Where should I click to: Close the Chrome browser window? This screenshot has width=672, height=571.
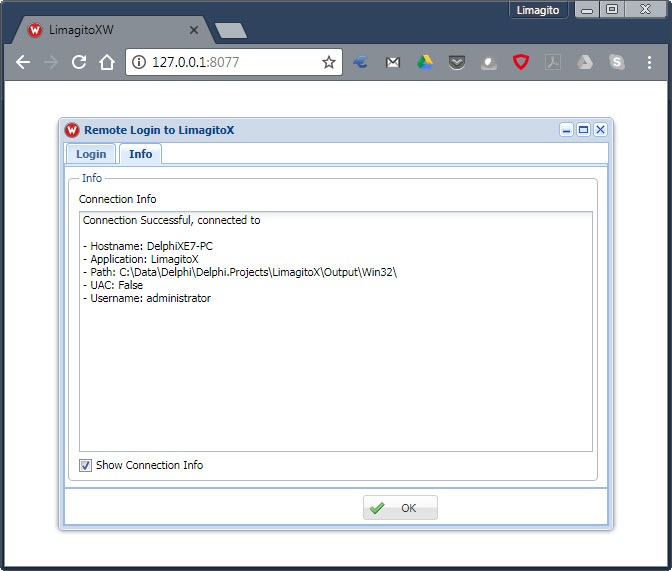tap(645, 9)
